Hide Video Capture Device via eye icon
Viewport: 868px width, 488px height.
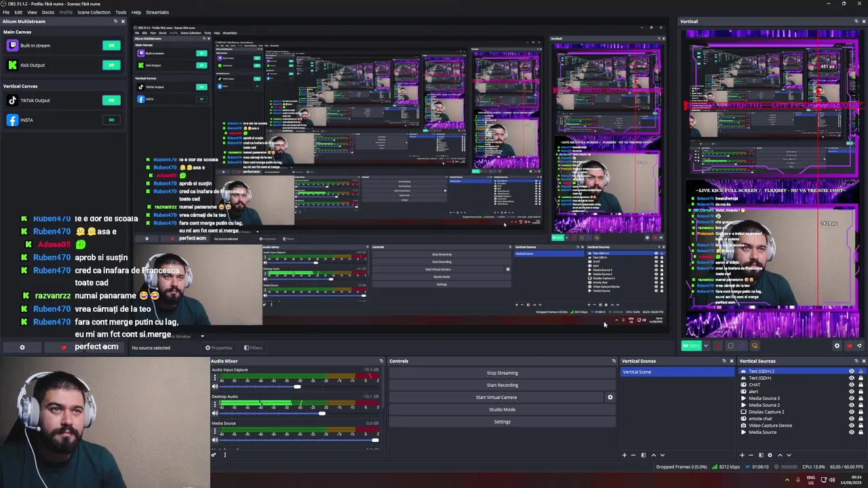tap(852, 425)
